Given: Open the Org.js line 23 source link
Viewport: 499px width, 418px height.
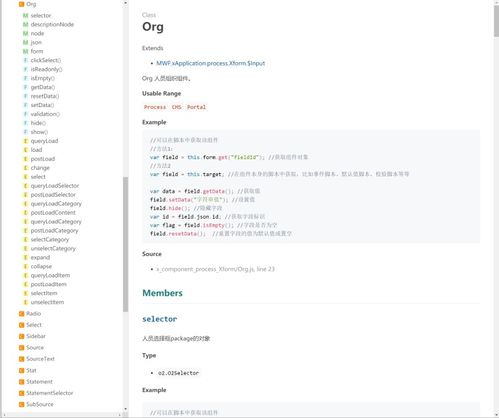Looking at the screenshot, I should coord(215,269).
